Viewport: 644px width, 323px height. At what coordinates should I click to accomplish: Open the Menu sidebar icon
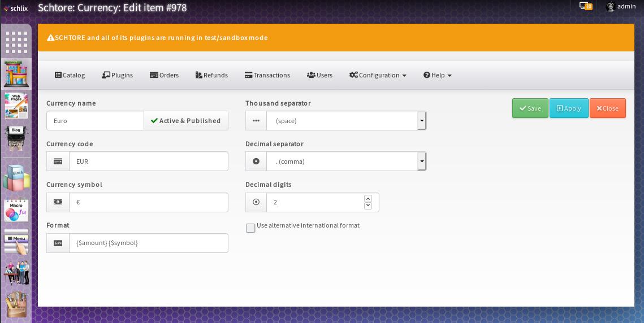pyautogui.click(x=16, y=242)
